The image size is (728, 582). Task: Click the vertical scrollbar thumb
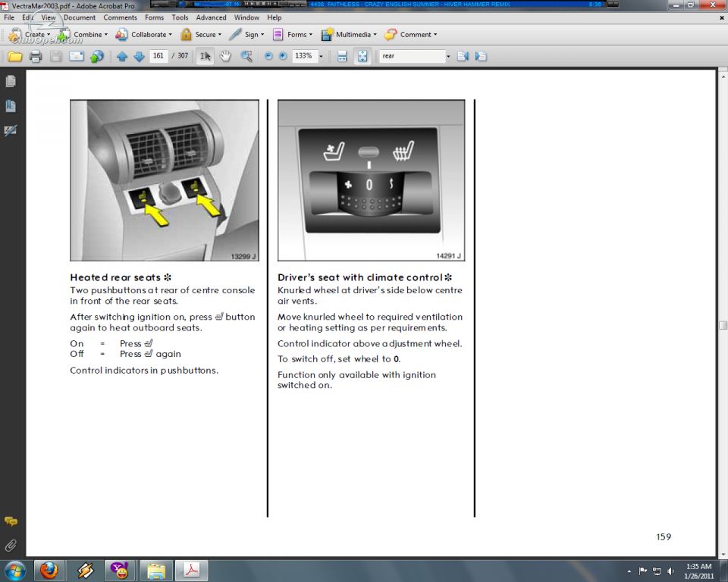point(723,325)
